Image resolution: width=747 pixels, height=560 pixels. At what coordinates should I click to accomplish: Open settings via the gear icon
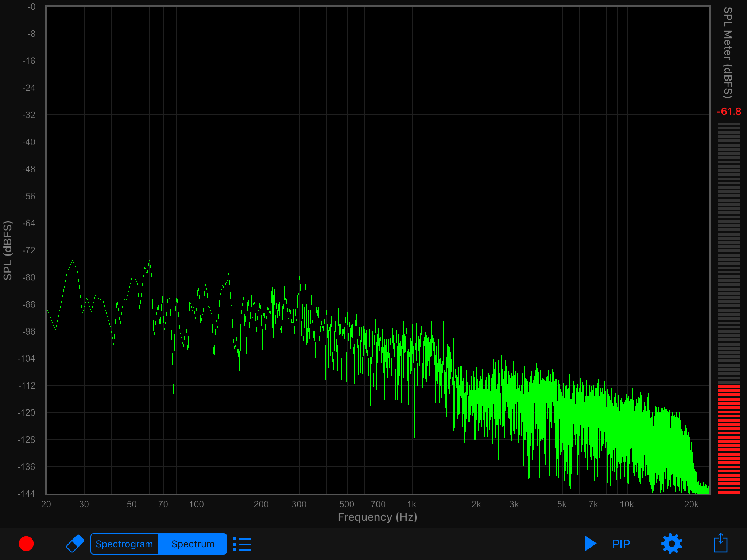pyautogui.click(x=671, y=544)
